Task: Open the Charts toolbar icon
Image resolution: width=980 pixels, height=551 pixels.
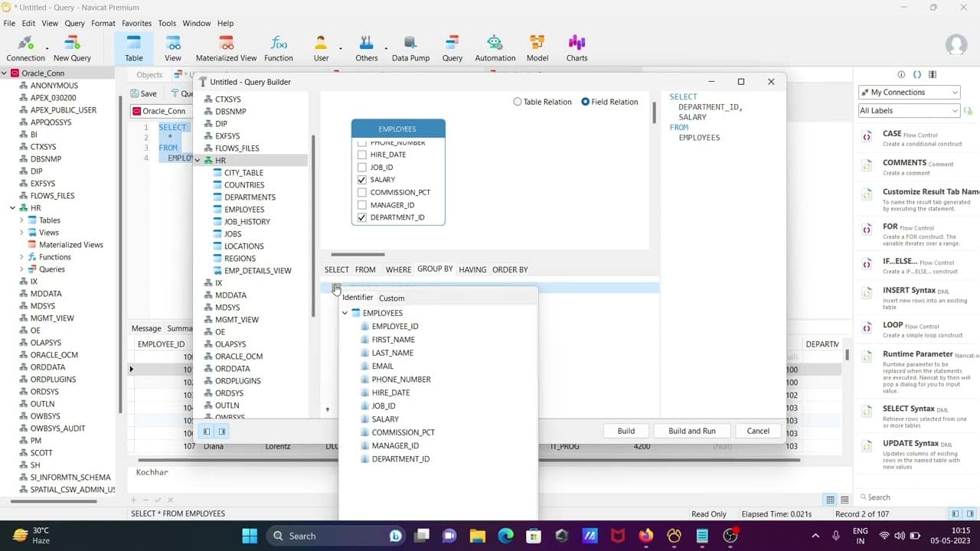Action: click(x=577, y=48)
